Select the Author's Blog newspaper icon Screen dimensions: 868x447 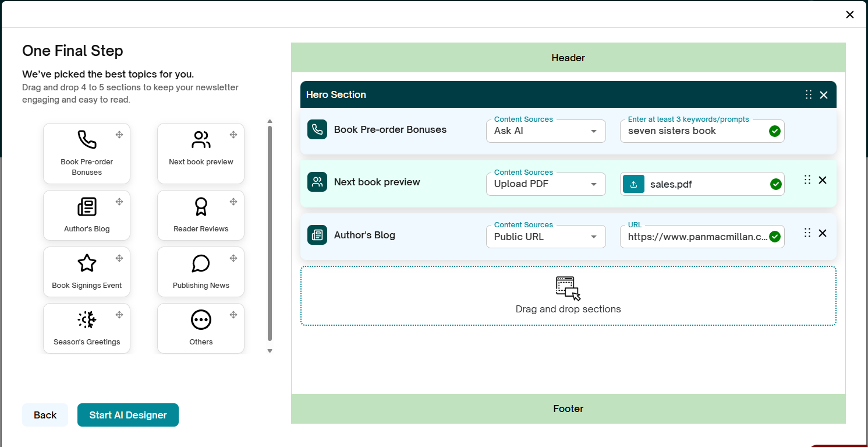click(86, 206)
